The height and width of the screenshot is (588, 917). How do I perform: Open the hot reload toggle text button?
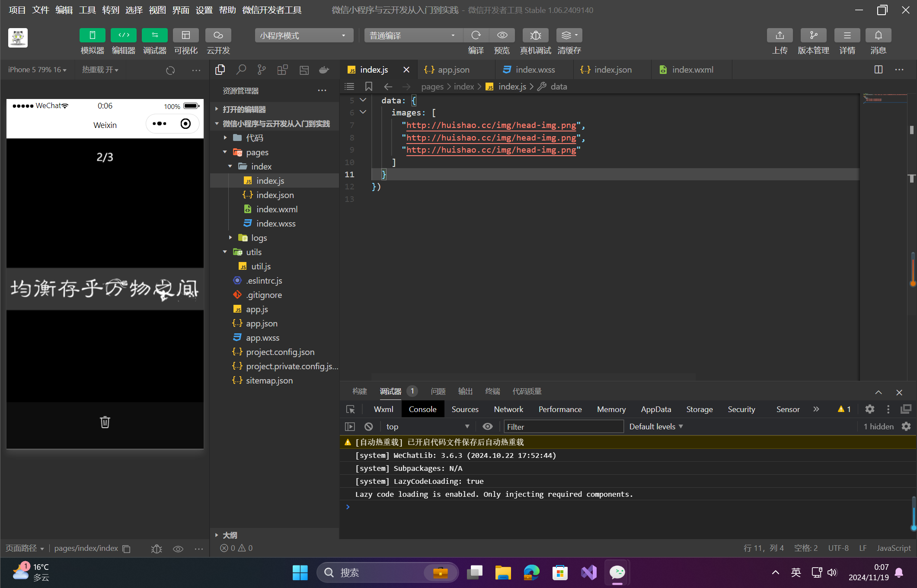(x=100, y=70)
